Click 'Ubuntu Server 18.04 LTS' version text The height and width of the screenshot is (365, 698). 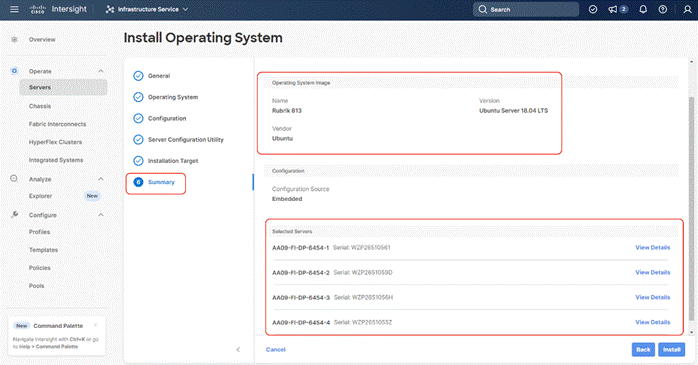click(x=513, y=110)
